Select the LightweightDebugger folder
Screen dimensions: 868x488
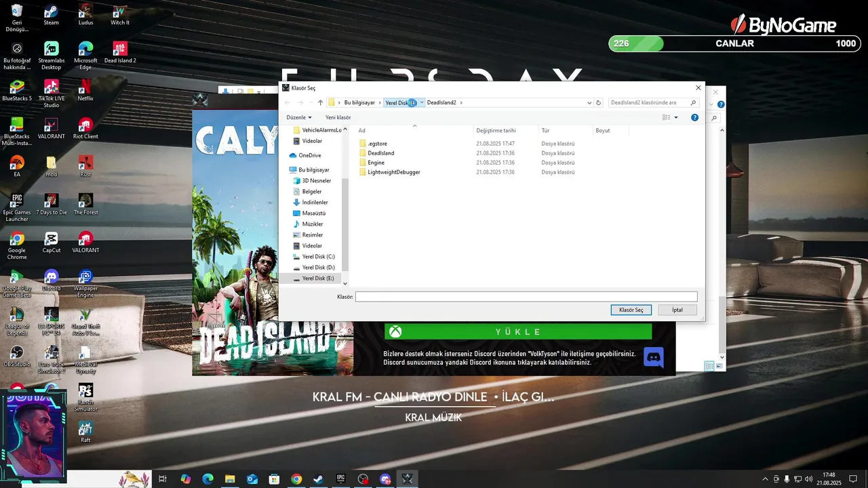click(393, 172)
